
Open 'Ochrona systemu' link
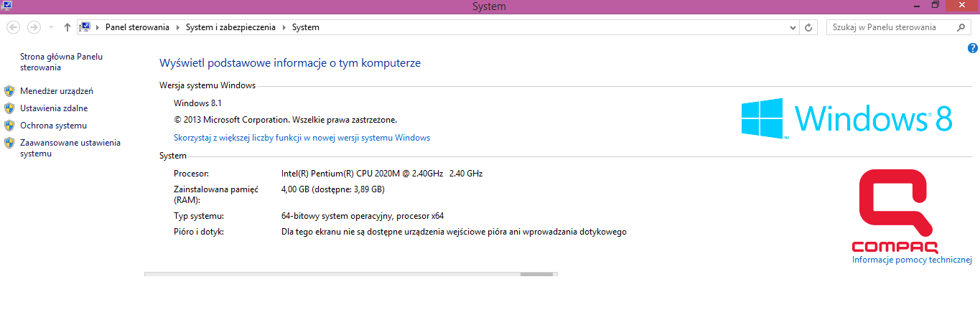tap(53, 126)
